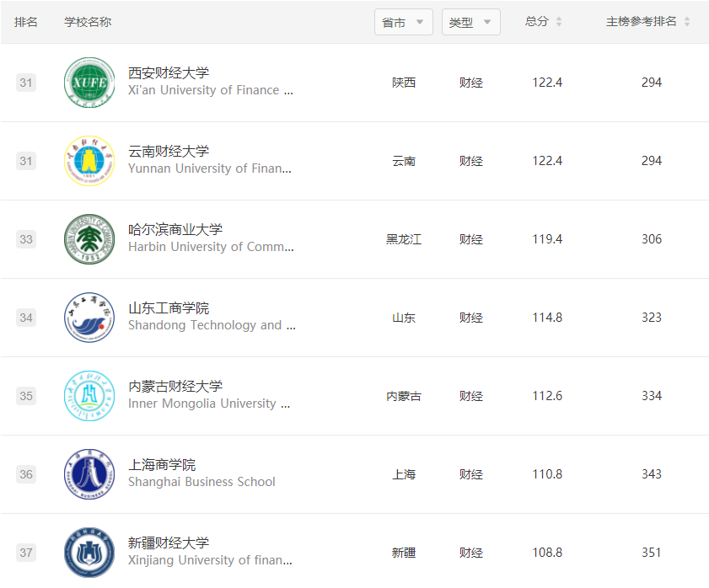
Task: Click the Xi'an University of Finance logo
Action: pyautogui.click(x=89, y=83)
